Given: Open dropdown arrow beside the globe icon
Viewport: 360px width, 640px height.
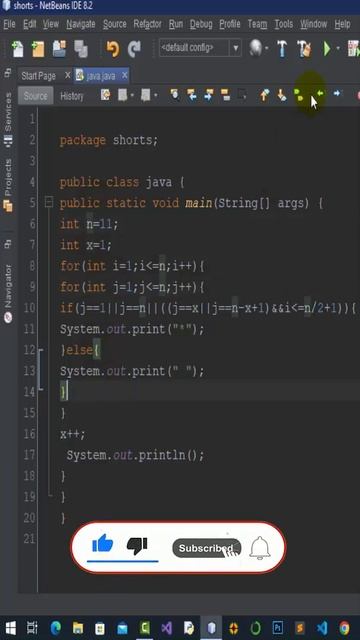Looking at the screenshot, I should click(267, 49).
